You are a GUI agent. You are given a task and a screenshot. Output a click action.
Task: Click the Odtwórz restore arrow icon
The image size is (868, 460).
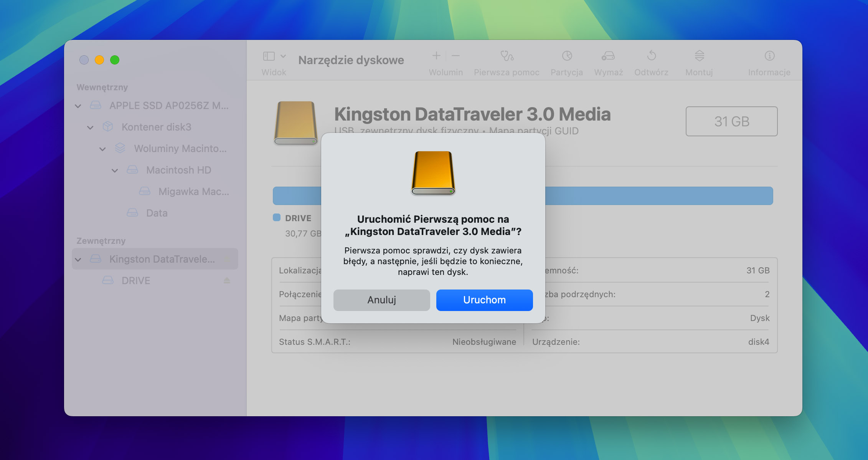point(652,56)
